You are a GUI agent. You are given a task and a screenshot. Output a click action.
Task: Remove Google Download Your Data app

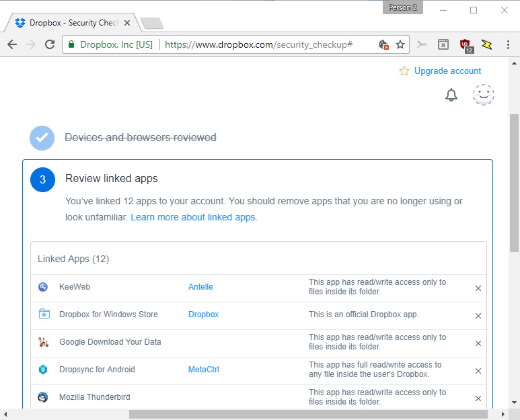click(x=478, y=343)
